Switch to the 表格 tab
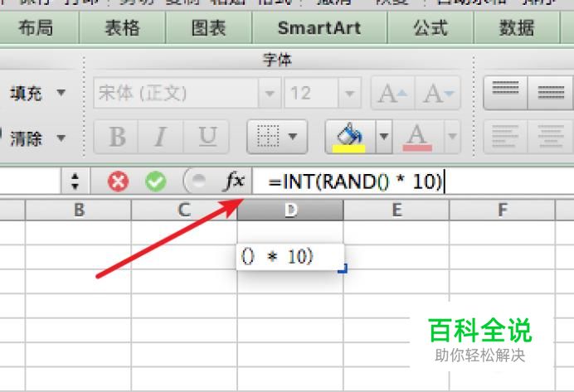574x392 pixels. [122, 28]
